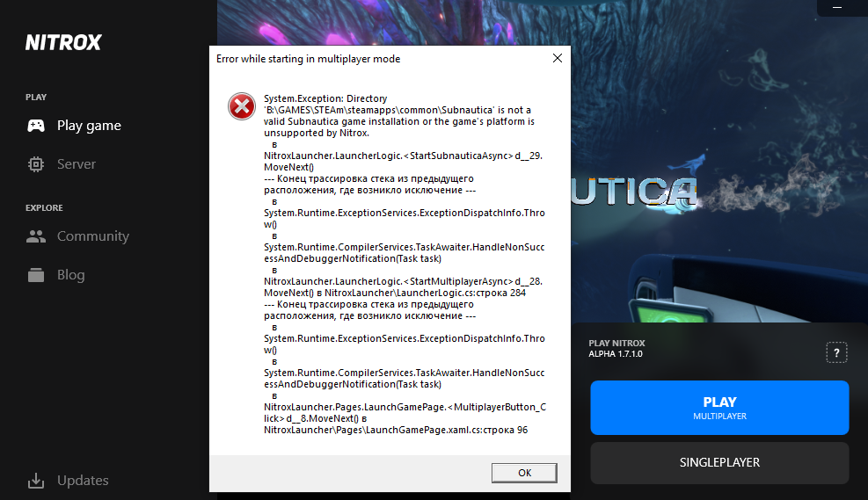Screen dimensions: 868x500
Task: Click the people icon beside Community
Action: 36,236
